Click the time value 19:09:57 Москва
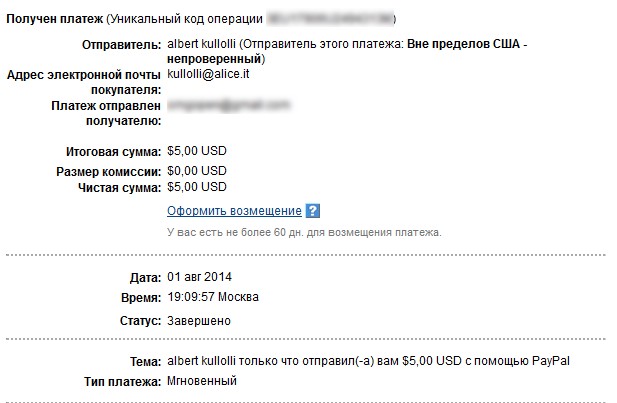Screen dimensions: 617x403 [x=213, y=298]
